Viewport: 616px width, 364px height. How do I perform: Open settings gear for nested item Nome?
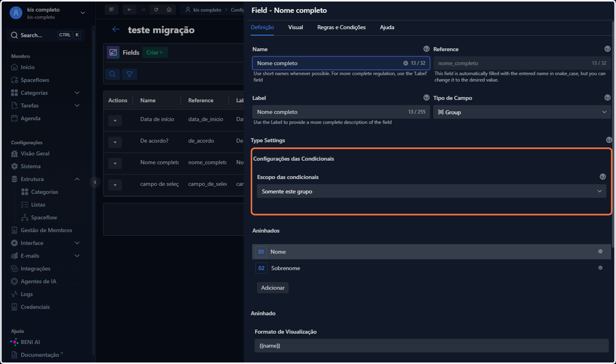[x=601, y=252]
